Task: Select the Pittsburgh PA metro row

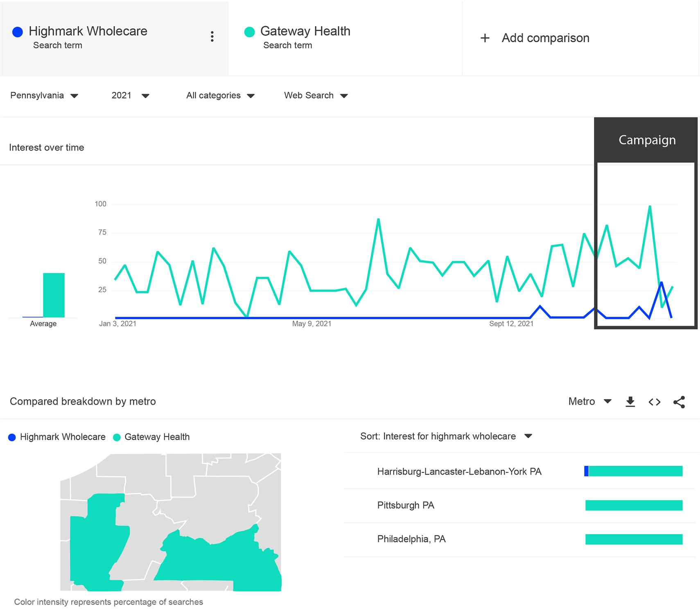Action: [x=519, y=505]
